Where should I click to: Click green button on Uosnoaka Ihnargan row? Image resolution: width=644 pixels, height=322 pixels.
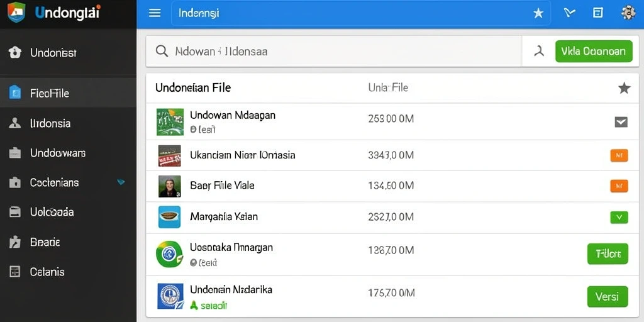pos(608,254)
